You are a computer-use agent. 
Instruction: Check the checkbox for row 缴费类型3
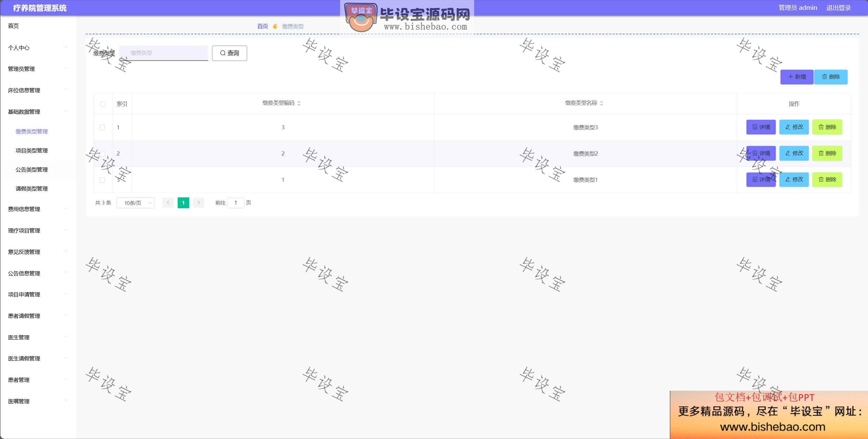click(x=102, y=127)
